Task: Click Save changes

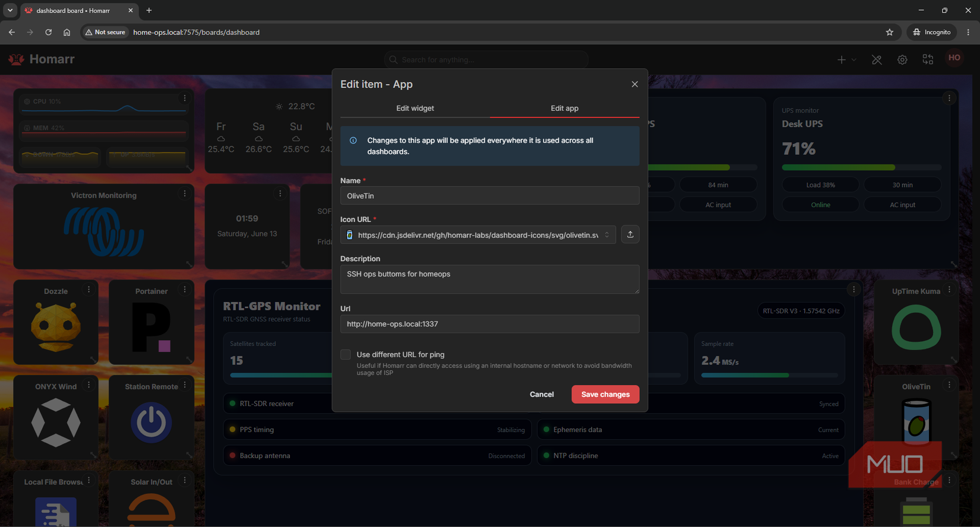Action: 605,394
